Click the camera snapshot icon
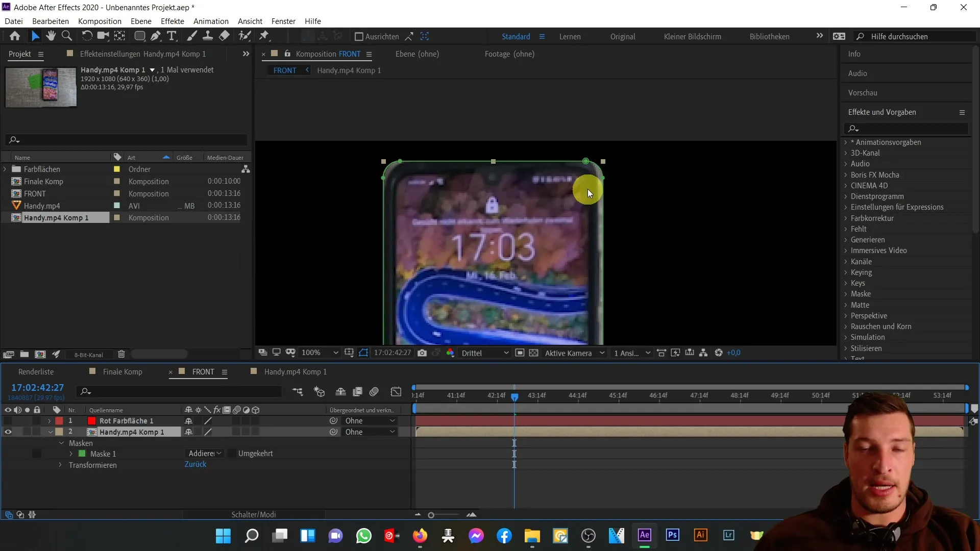 423,353
